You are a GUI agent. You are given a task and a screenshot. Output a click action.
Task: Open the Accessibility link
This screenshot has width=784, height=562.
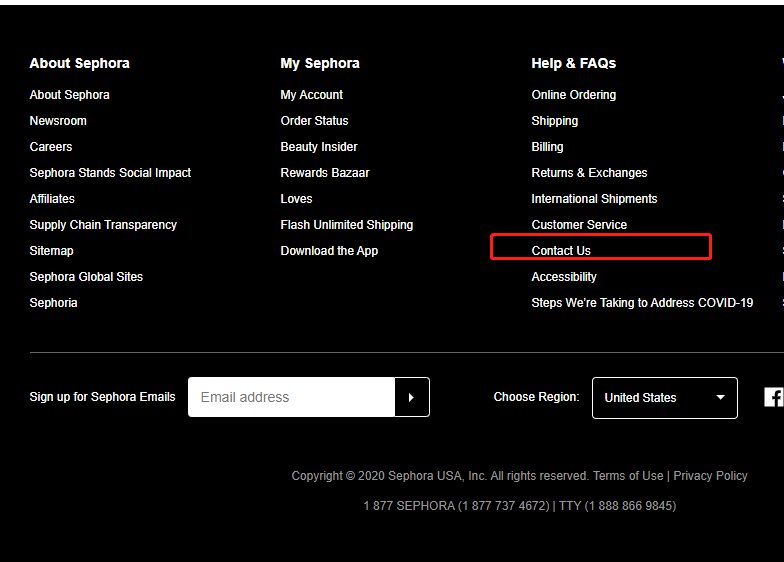(564, 277)
